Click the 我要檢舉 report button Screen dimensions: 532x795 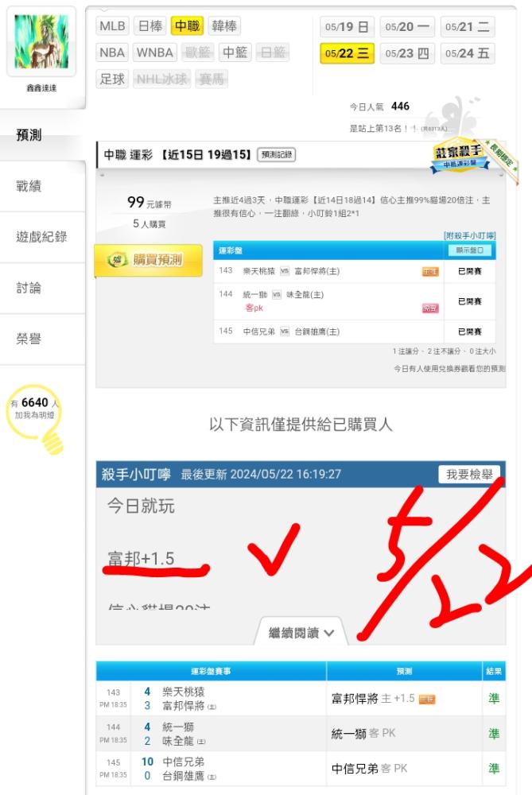click(x=469, y=475)
